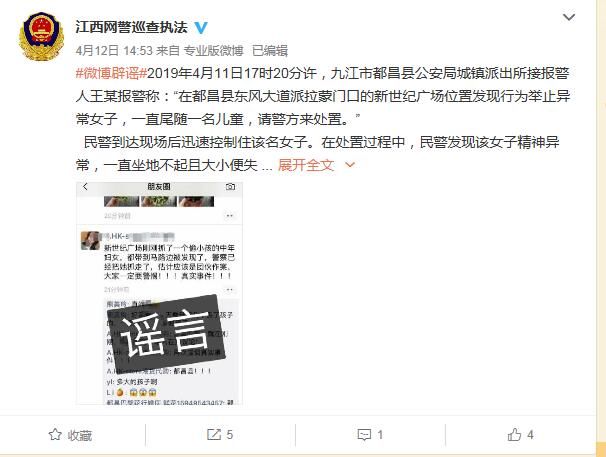Click the 江西网警巡查执法 account name
Image resolution: width=606 pixels, height=457 pixels.
click(x=131, y=27)
